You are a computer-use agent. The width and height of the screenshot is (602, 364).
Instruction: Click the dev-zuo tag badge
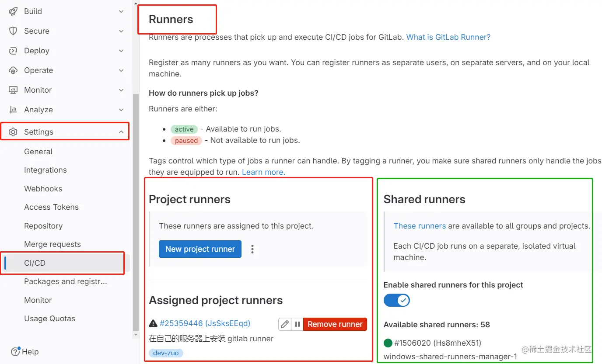click(x=166, y=353)
